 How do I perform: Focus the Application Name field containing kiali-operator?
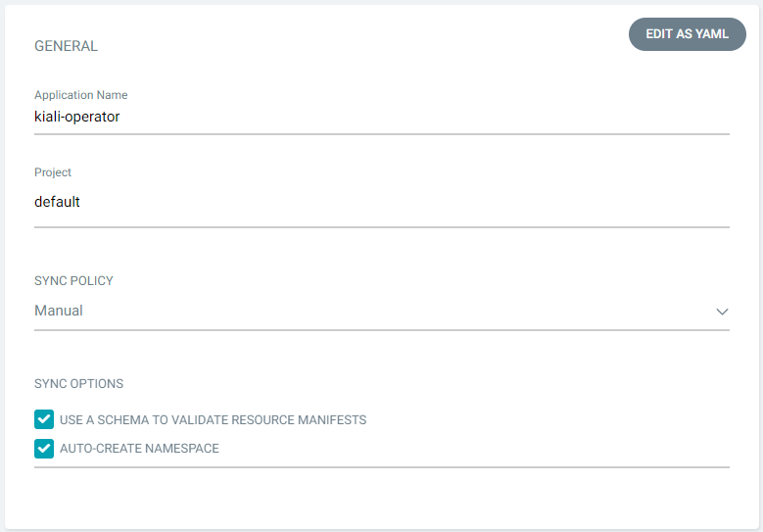pyautogui.click(x=382, y=117)
